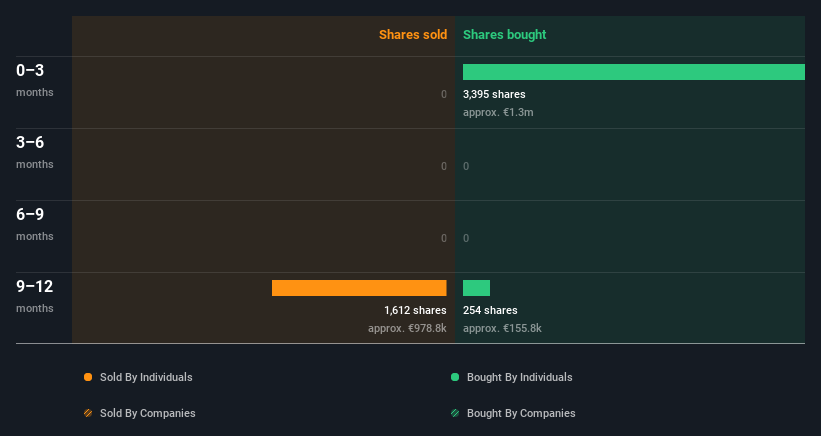
Task: Click the Shares sold column header
Action: [x=413, y=35]
